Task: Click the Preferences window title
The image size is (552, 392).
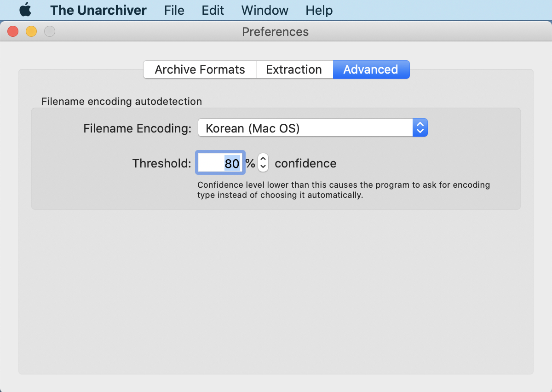Action: [x=276, y=32]
